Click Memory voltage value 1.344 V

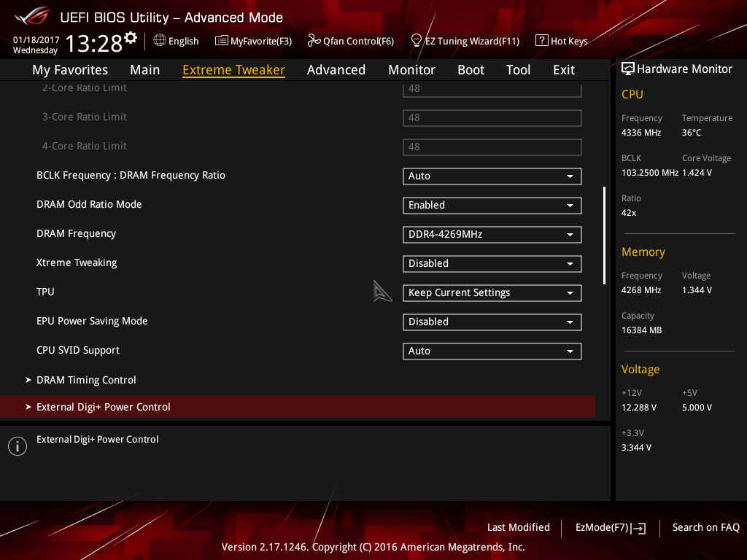pyautogui.click(x=697, y=290)
